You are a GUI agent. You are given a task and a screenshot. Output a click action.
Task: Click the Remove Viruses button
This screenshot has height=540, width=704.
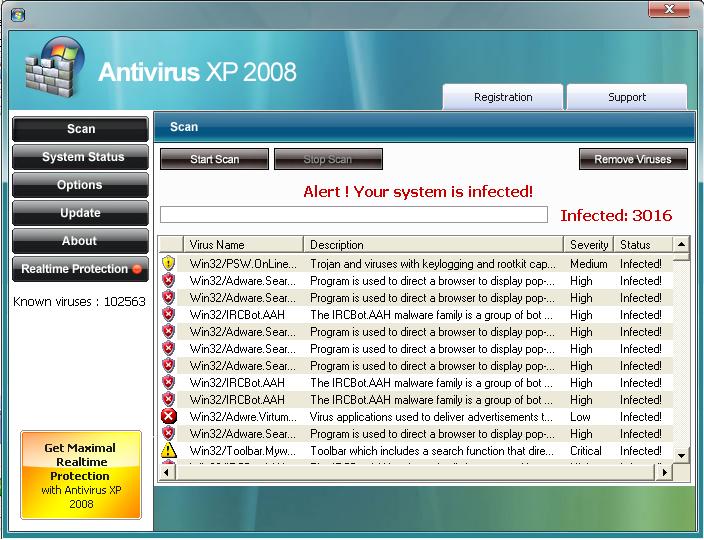click(x=632, y=159)
